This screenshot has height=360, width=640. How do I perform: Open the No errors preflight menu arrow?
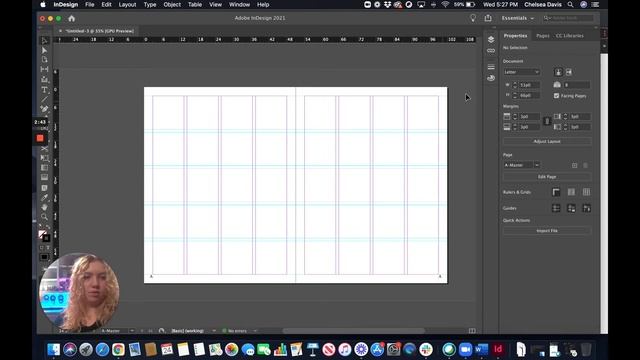[x=255, y=331]
